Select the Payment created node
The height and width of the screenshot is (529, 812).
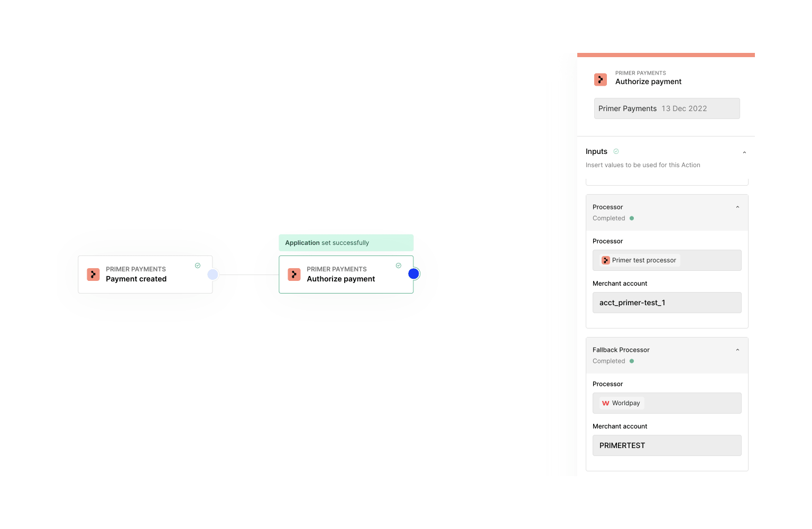pos(145,275)
